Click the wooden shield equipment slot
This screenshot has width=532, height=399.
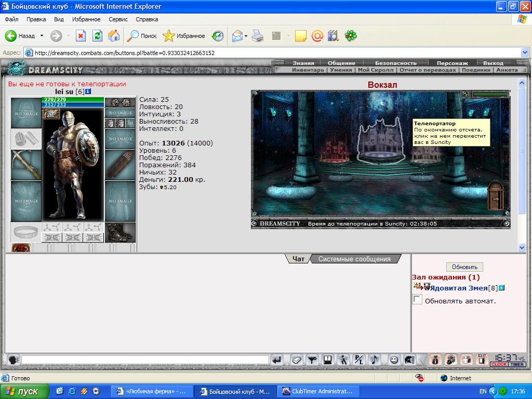click(120, 165)
